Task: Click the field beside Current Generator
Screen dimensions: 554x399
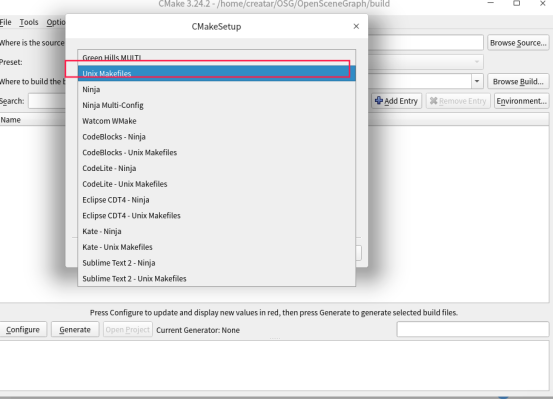Action: (x=472, y=329)
